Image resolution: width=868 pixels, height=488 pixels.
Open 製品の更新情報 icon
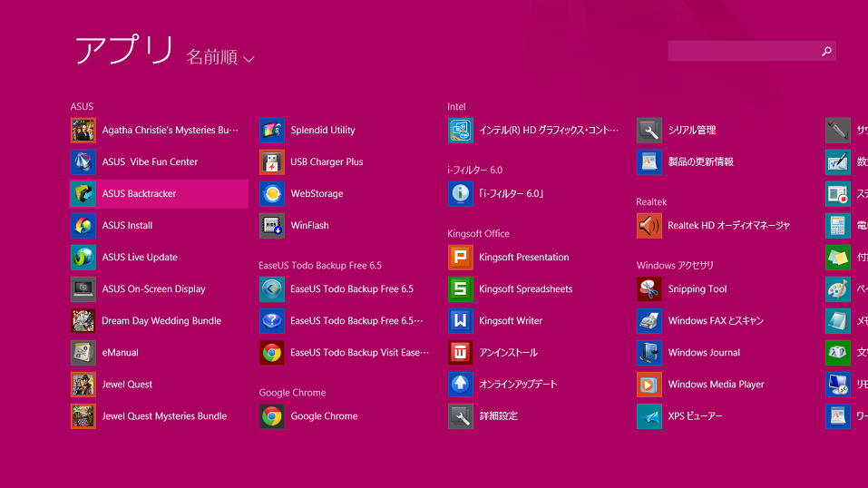(649, 161)
